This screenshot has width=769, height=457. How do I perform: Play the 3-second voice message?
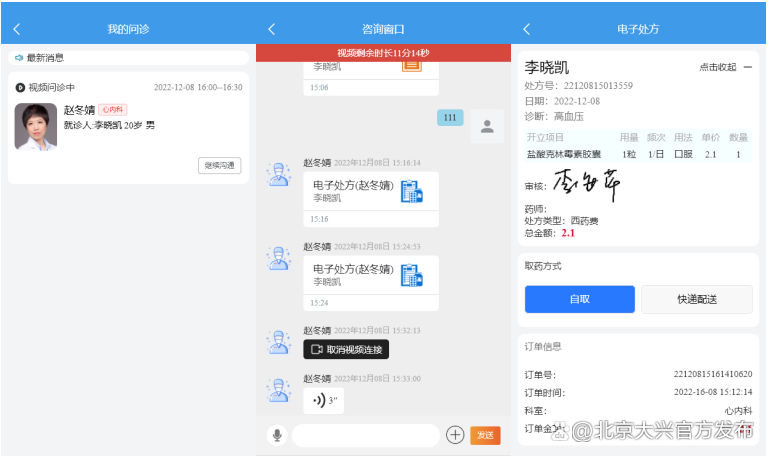(x=324, y=400)
